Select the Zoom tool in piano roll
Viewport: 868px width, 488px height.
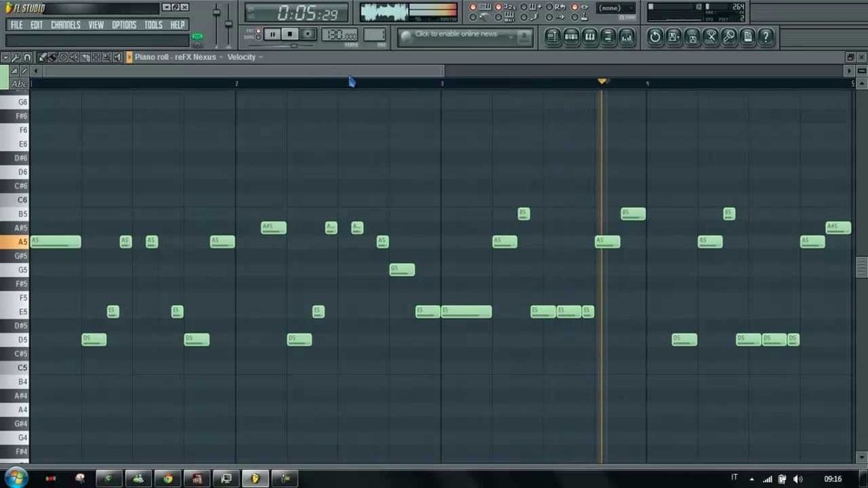pyautogui.click(x=106, y=57)
